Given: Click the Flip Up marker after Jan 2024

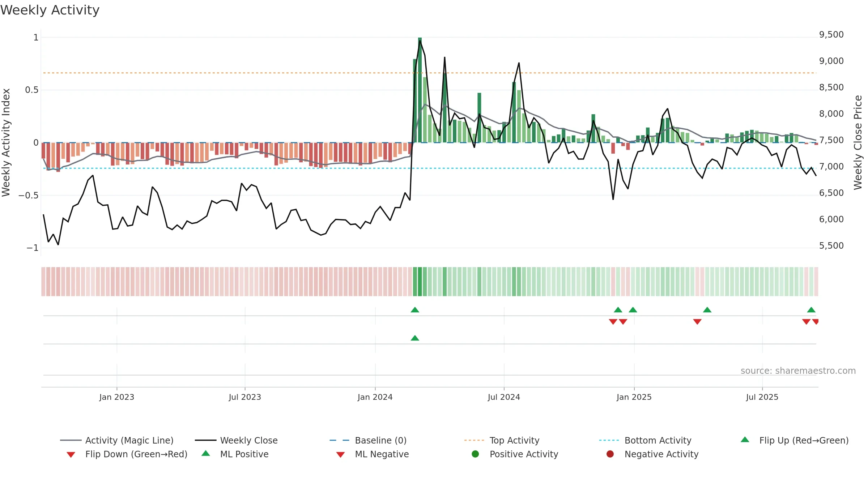Looking at the screenshot, I should coord(415,310).
